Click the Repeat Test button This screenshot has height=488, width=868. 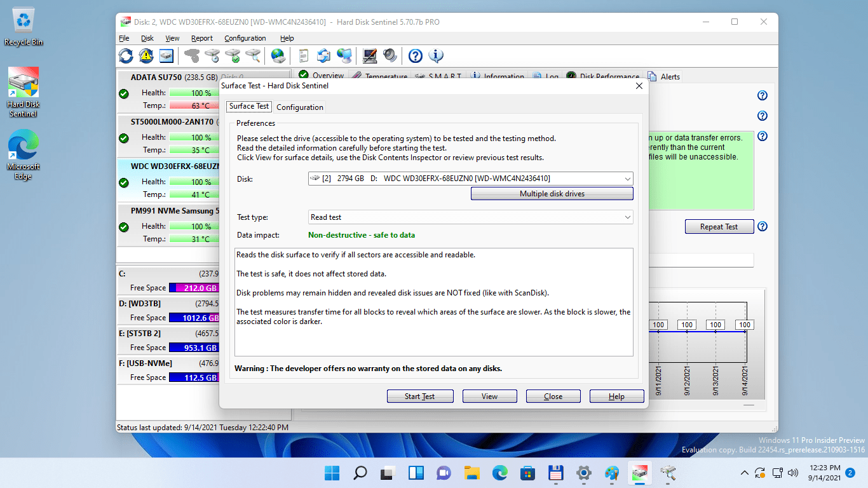tap(719, 226)
